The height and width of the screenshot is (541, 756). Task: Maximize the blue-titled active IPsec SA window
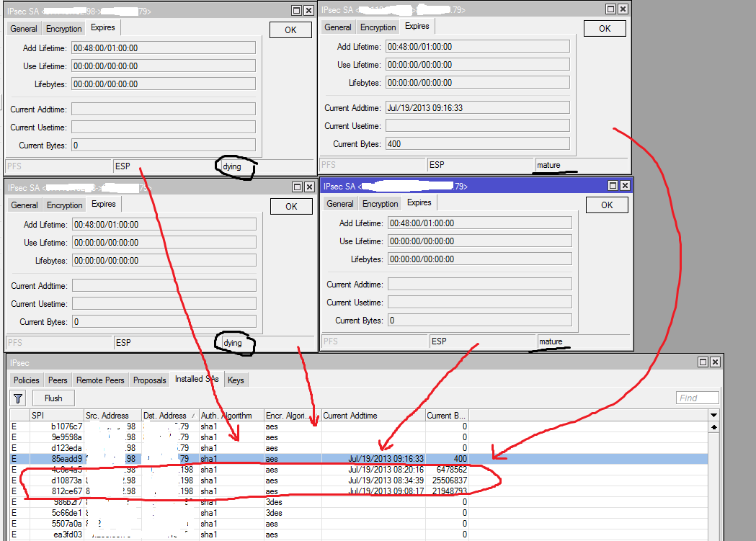[x=613, y=185]
